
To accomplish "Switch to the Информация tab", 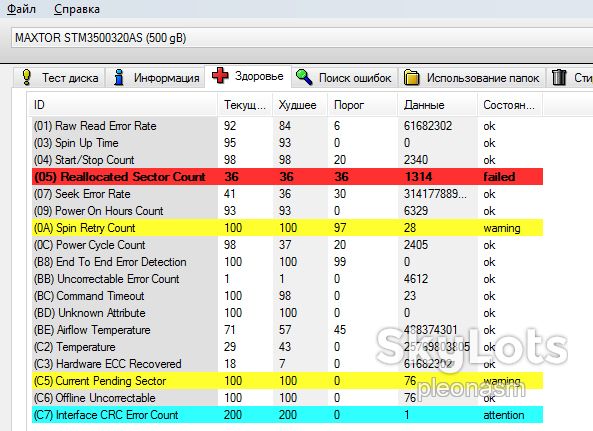I will coord(155,78).
